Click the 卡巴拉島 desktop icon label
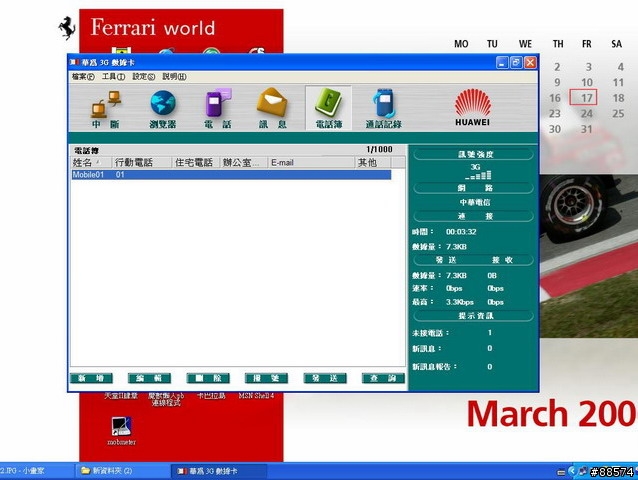The width and height of the screenshot is (638, 480). click(x=211, y=396)
